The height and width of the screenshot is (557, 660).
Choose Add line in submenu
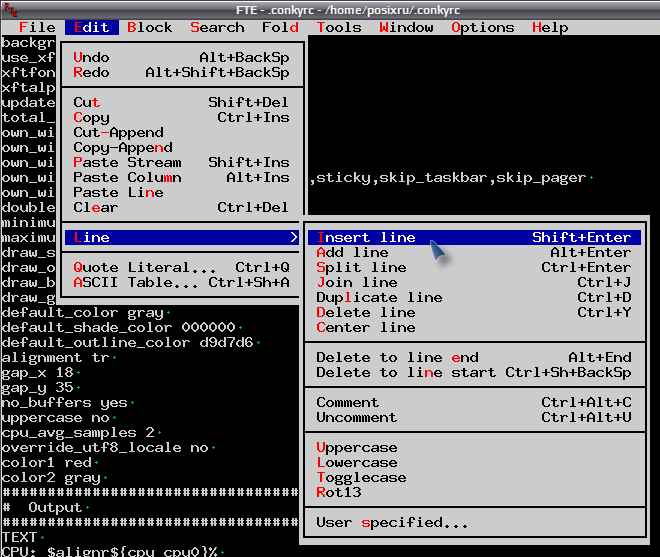[x=474, y=253]
